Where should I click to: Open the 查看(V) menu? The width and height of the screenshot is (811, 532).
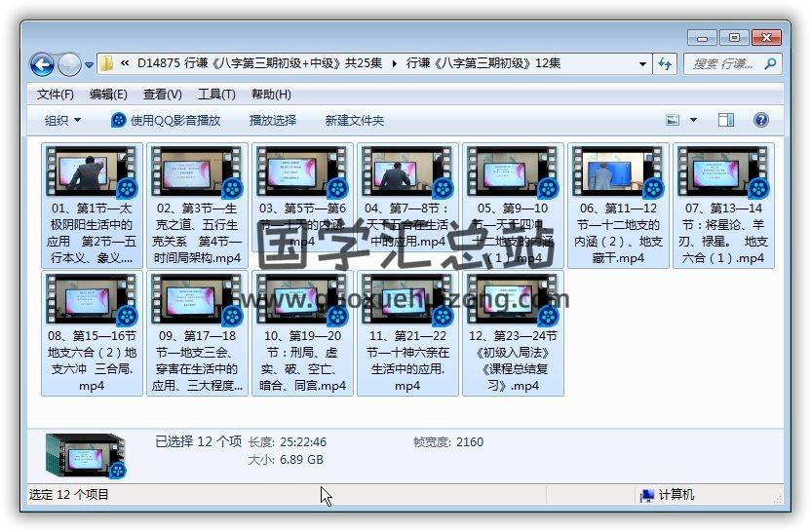tap(163, 95)
